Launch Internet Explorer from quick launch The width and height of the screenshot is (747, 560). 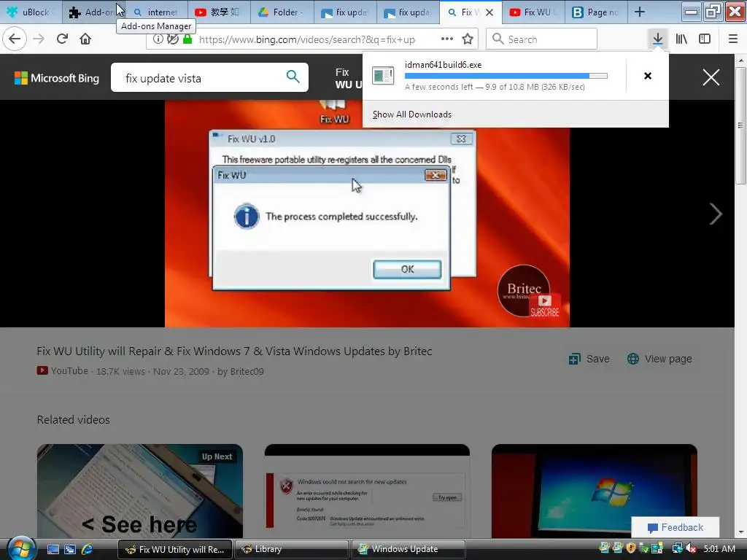coord(87,550)
